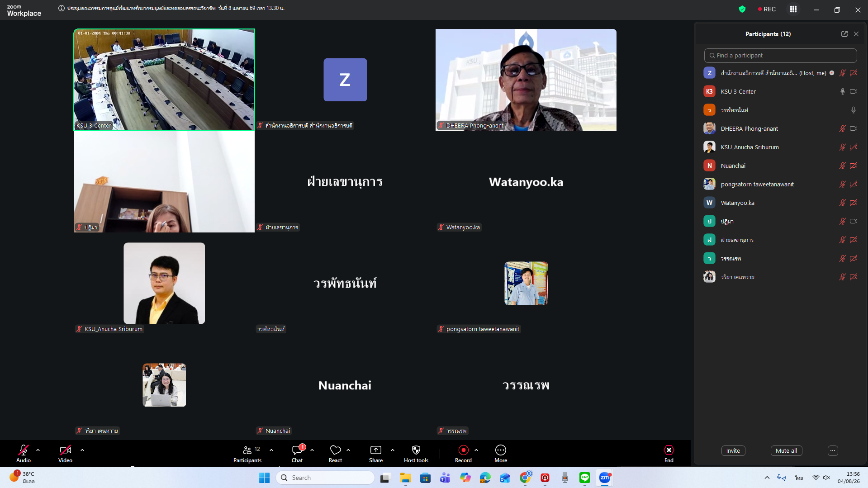Image resolution: width=868 pixels, height=488 pixels.
Task: Expand the Audio options arrow
Action: pos(38,450)
